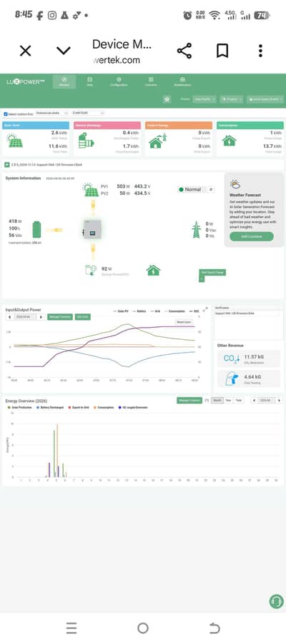Bookmark this page using the bookmark icon
Screen dimensions: 286x644
[x=222, y=51]
